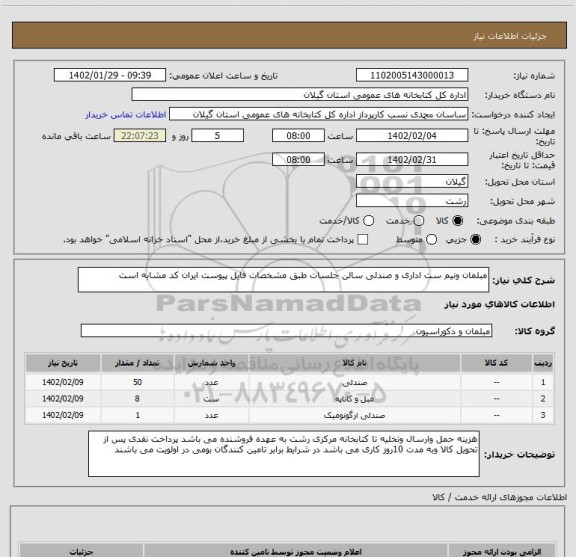Click the تاریخ نیاز column header
The image size is (576, 557).
tap(63, 363)
